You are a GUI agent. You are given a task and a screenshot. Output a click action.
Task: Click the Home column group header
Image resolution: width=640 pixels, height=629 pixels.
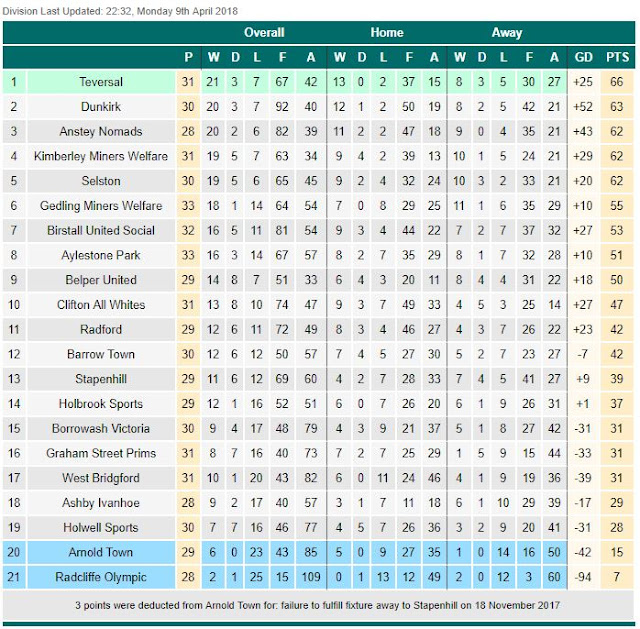387,32
